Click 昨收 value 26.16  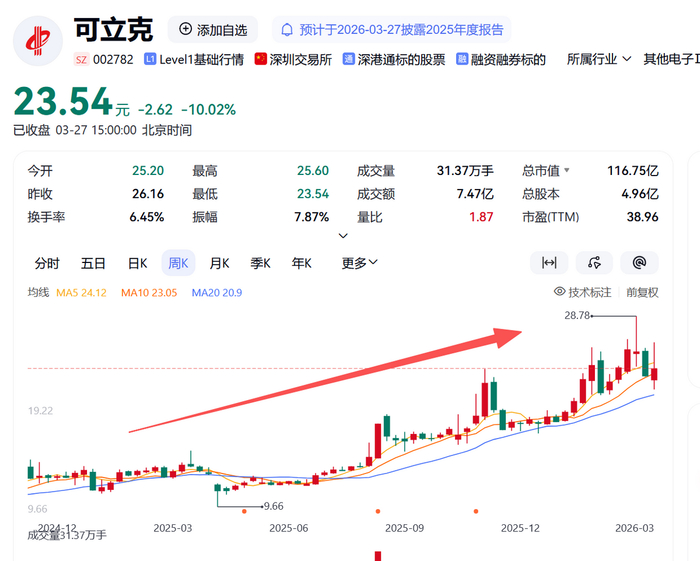148,194
